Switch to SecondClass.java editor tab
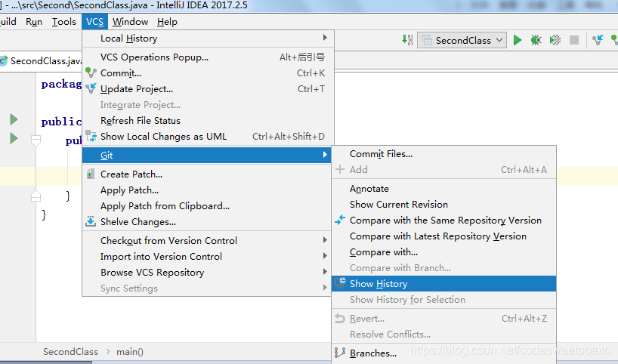 point(42,61)
